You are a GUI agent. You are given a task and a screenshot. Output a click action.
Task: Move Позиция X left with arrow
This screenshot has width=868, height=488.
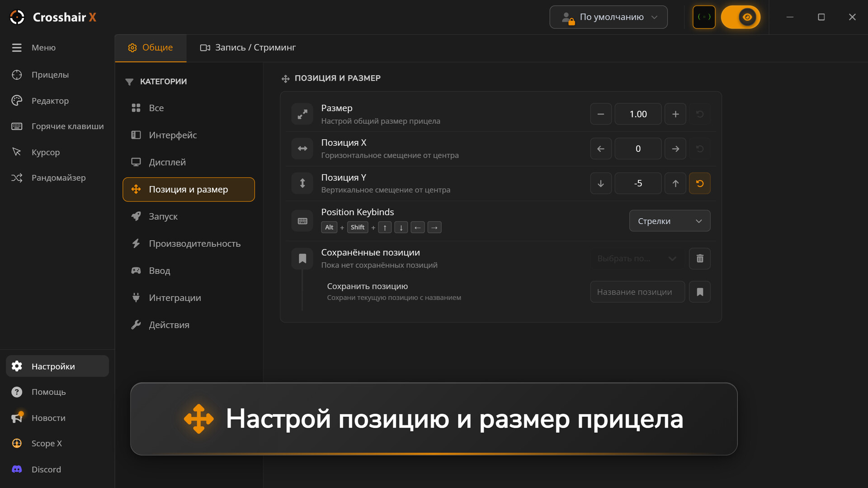click(x=601, y=149)
